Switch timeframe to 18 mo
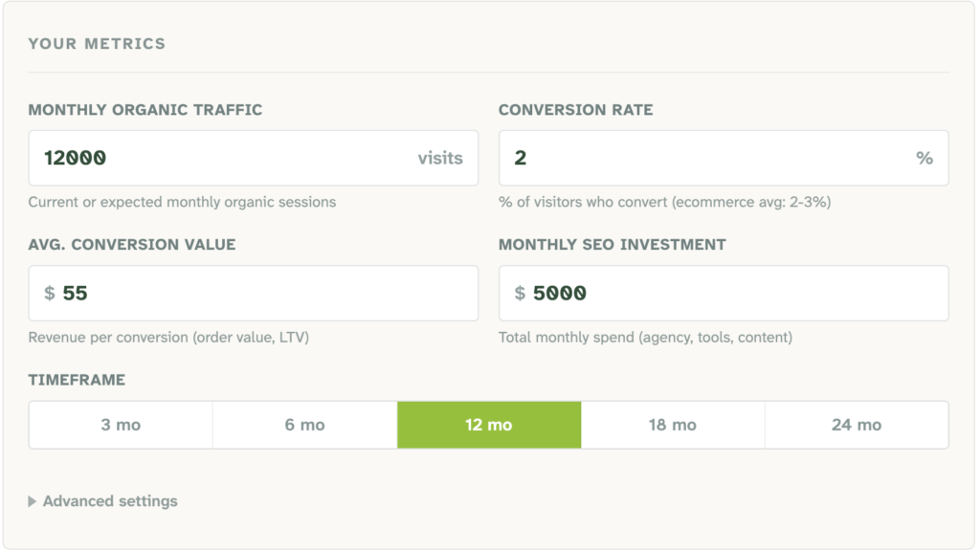This screenshot has height=551, width=980. (672, 425)
